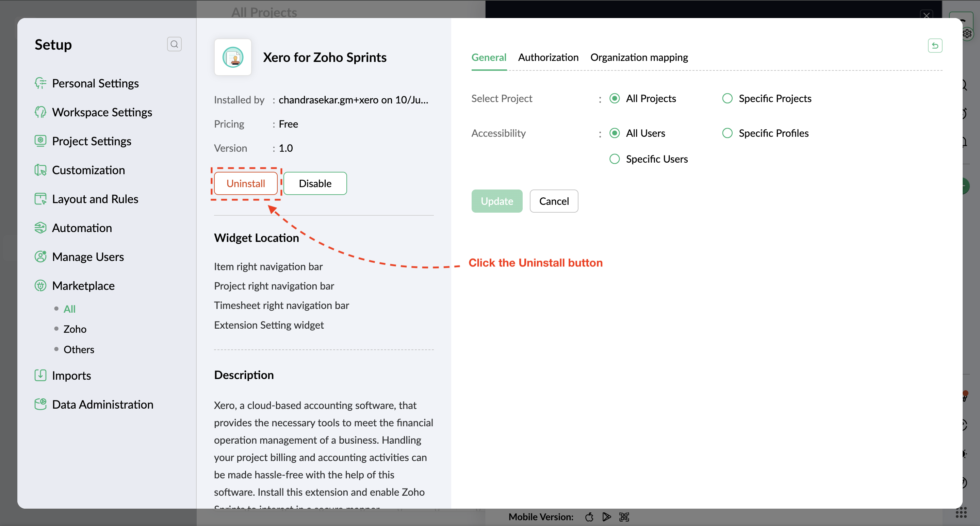Select the Specific Projects radio button
Viewport: 980px width, 526px height.
pos(727,99)
